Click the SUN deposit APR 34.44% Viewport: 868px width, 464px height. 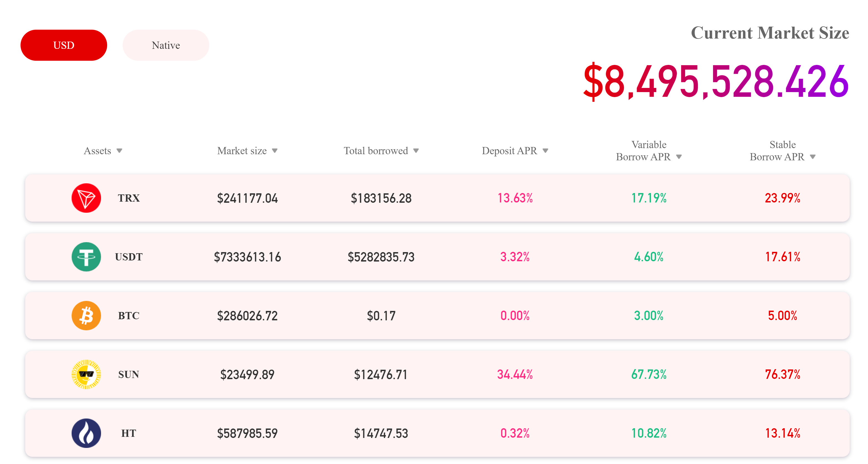click(515, 374)
